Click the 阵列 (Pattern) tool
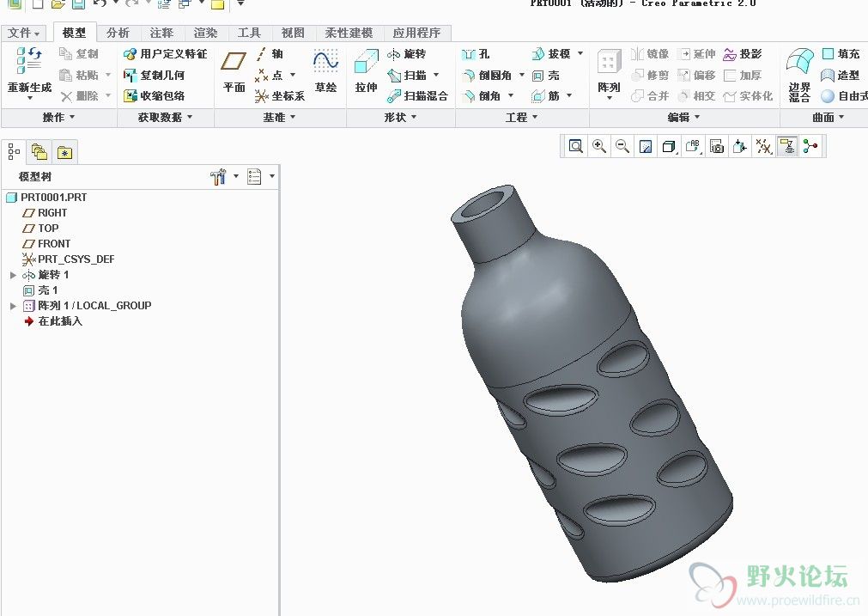The height and width of the screenshot is (616, 868). (609, 70)
